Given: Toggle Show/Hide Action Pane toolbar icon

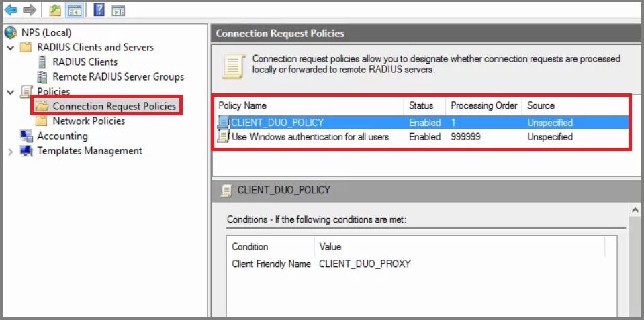Looking at the screenshot, I should pos(118,10).
